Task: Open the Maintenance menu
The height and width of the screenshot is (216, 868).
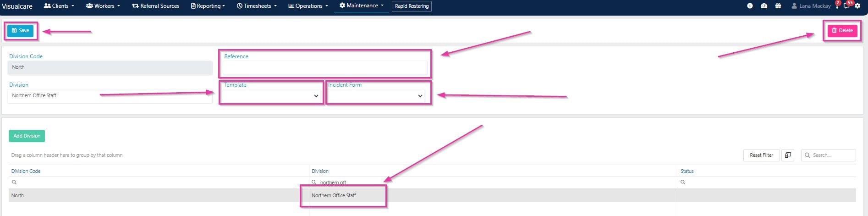Action: click(x=362, y=6)
